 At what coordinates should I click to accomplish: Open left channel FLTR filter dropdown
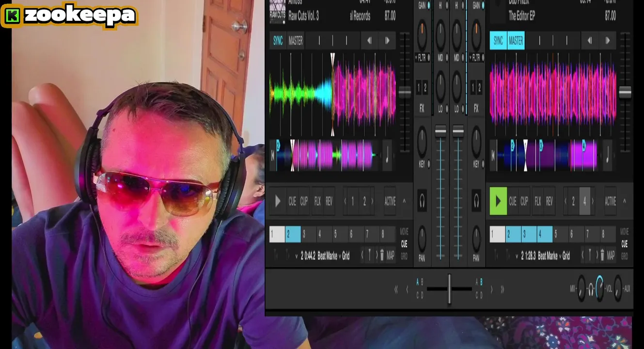422,58
